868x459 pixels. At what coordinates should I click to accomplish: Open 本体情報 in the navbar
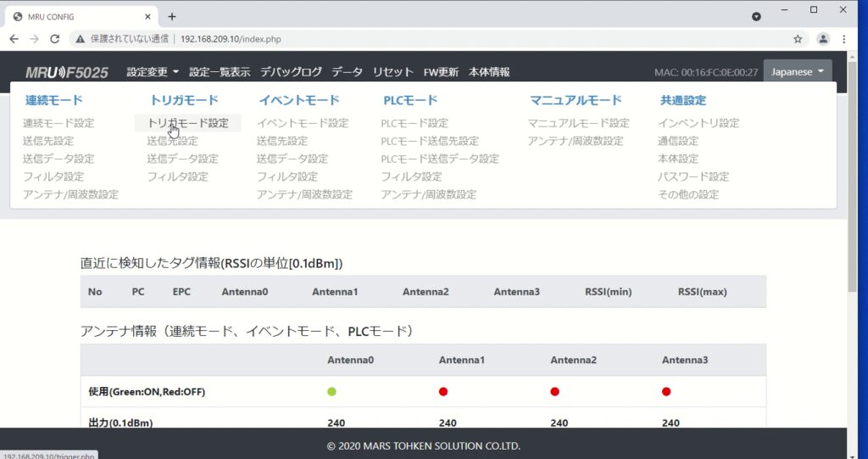click(489, 71)
